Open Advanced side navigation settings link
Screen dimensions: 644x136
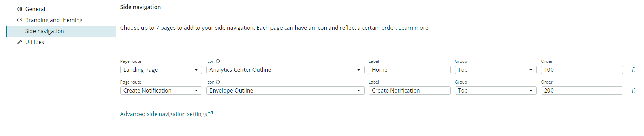coord(164,114)
